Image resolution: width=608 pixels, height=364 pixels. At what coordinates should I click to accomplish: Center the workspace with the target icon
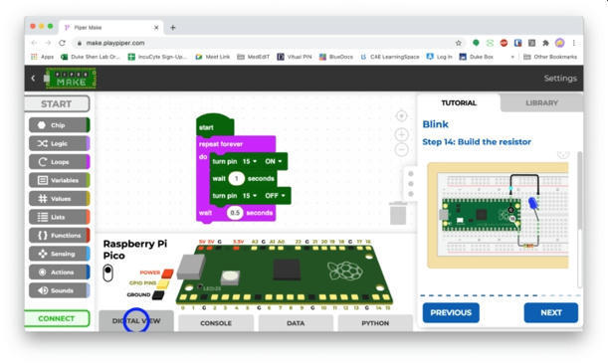pyautogui.click(x=402, y=115)
